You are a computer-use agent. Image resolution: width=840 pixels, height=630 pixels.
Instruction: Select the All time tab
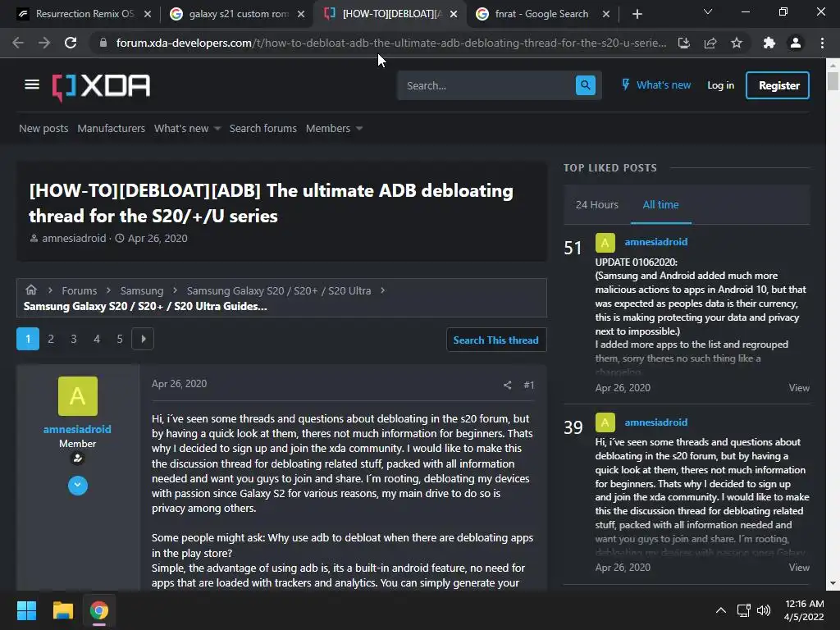click(660, 204)
